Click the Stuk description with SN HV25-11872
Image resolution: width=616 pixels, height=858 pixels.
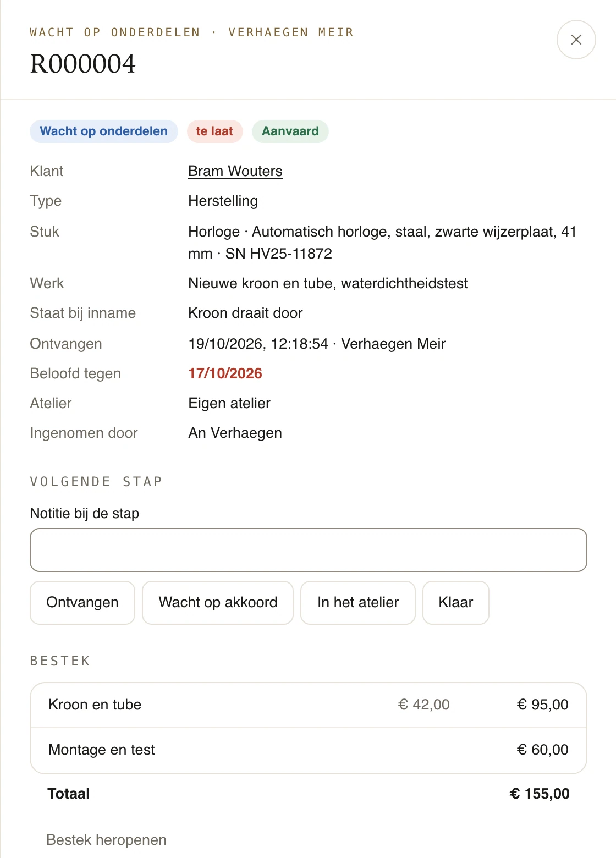[x=382, y=243]
